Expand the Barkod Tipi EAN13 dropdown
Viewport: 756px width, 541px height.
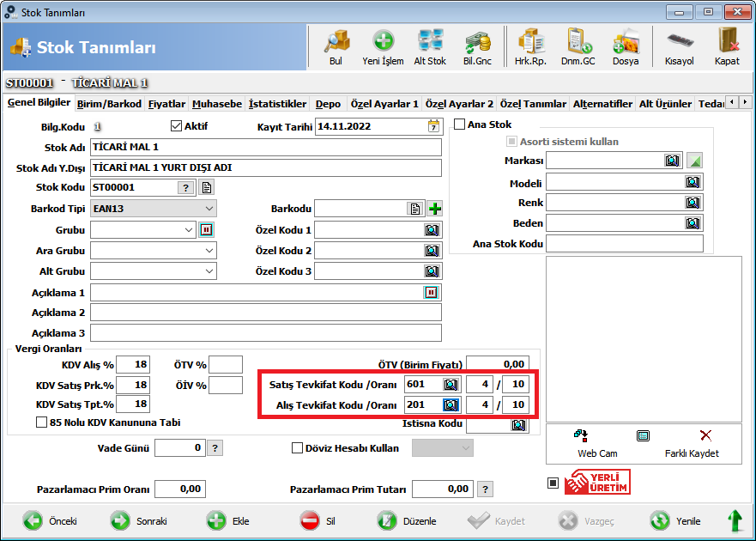click(x=209, y=209)
